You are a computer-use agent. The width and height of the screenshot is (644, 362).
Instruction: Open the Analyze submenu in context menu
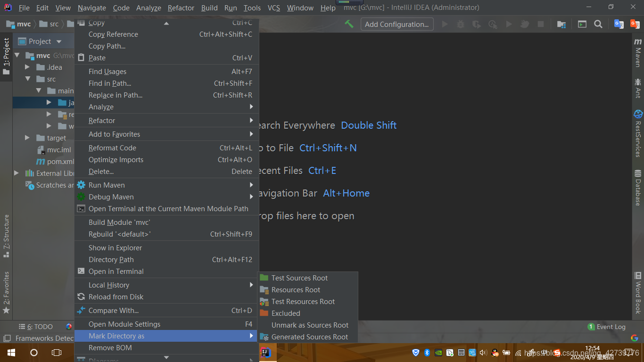point(167,107)
